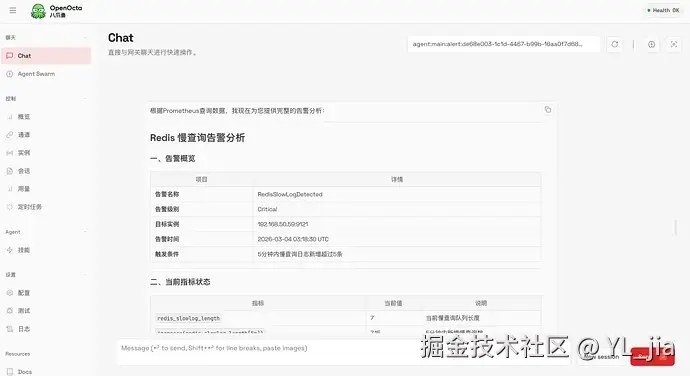
Task: Open the 会话 sessions page
Action: coord(46,171)
